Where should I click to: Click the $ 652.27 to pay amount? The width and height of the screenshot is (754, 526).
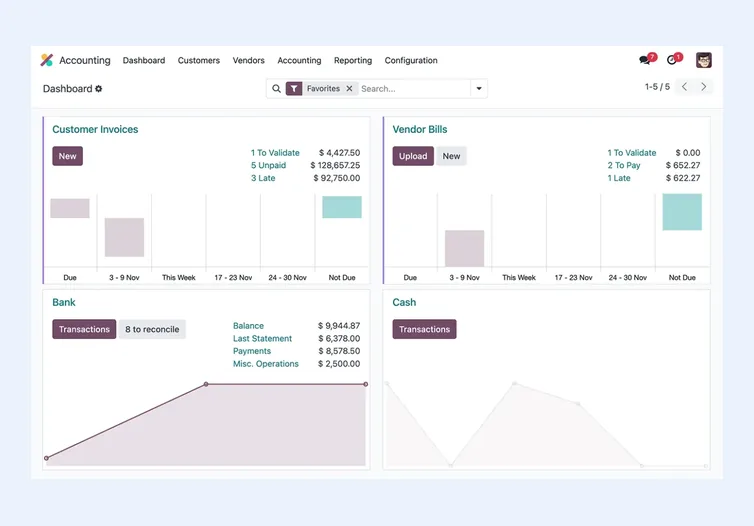click(683, 165)
